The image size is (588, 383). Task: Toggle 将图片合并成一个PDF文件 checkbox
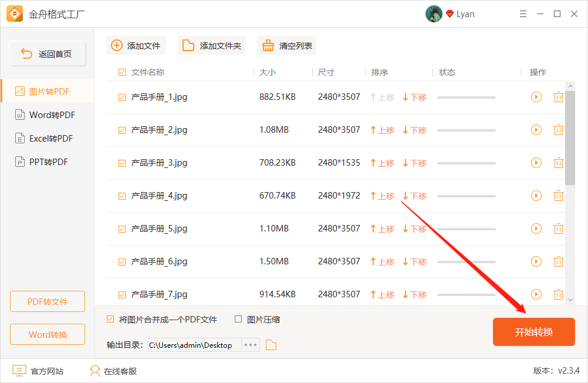(110, 319)
